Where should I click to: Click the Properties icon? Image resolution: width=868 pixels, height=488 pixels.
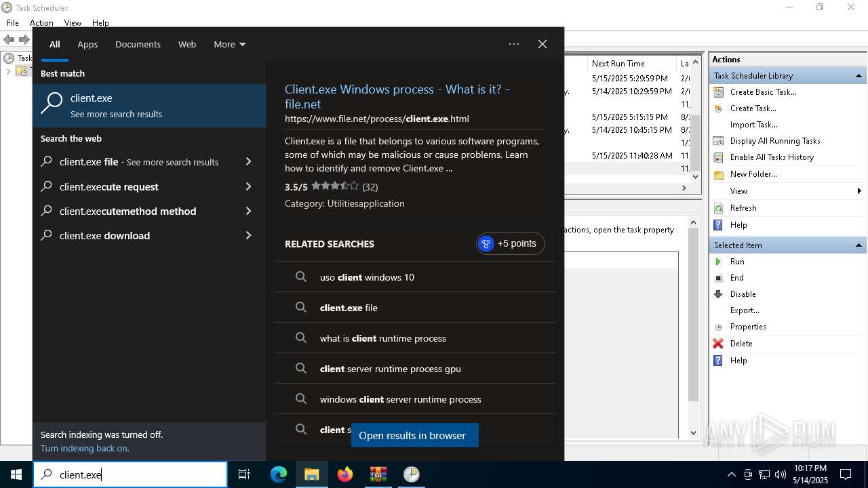coord(719,327)
